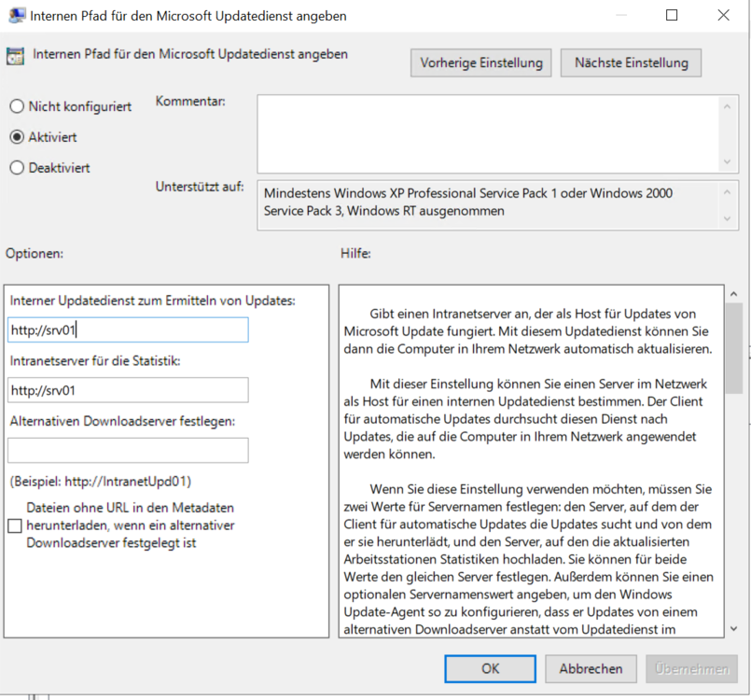
Task: Go to 'Nächste Einstellung'
Action: 631,63
